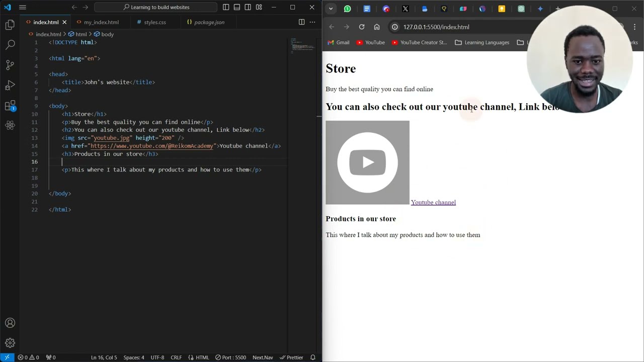644x362 pixels.
Task: Switch to the X (Twitter) browser tab
Action: click(406, 9)
